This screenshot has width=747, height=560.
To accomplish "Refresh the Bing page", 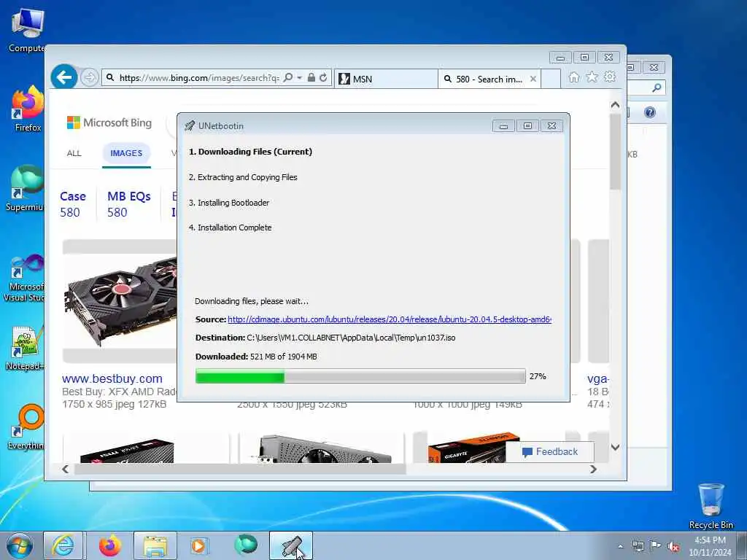I will pyautogui.click(x=323, y=77).
